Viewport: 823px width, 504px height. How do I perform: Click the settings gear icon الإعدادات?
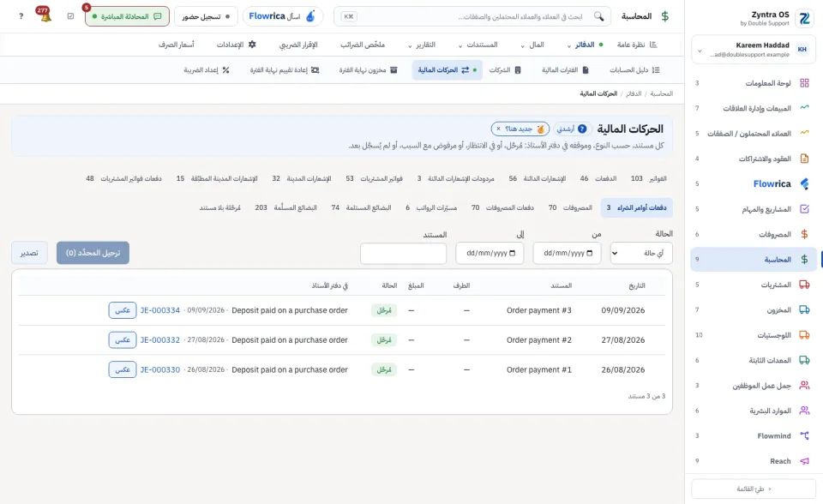tap(252, 45)
